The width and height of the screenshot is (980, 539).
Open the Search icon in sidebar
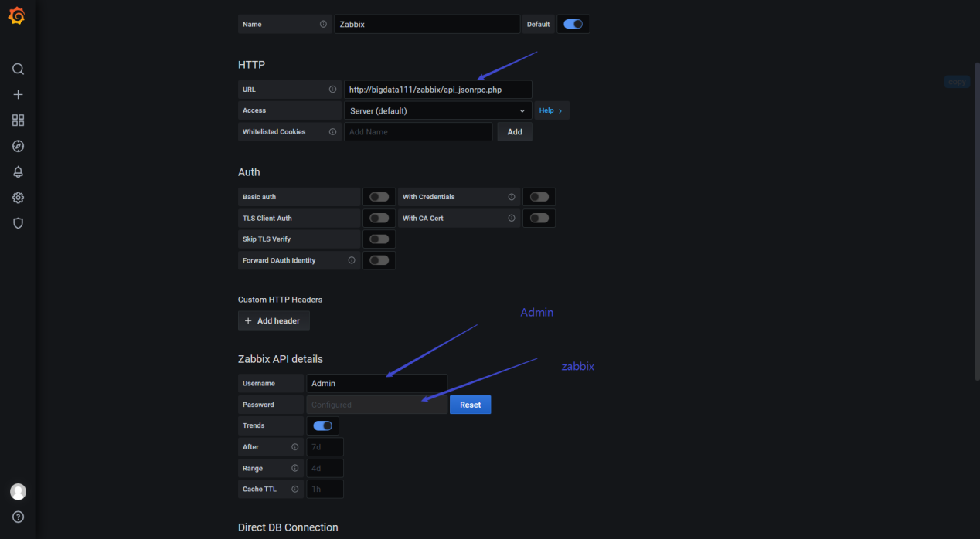(18, 69)
